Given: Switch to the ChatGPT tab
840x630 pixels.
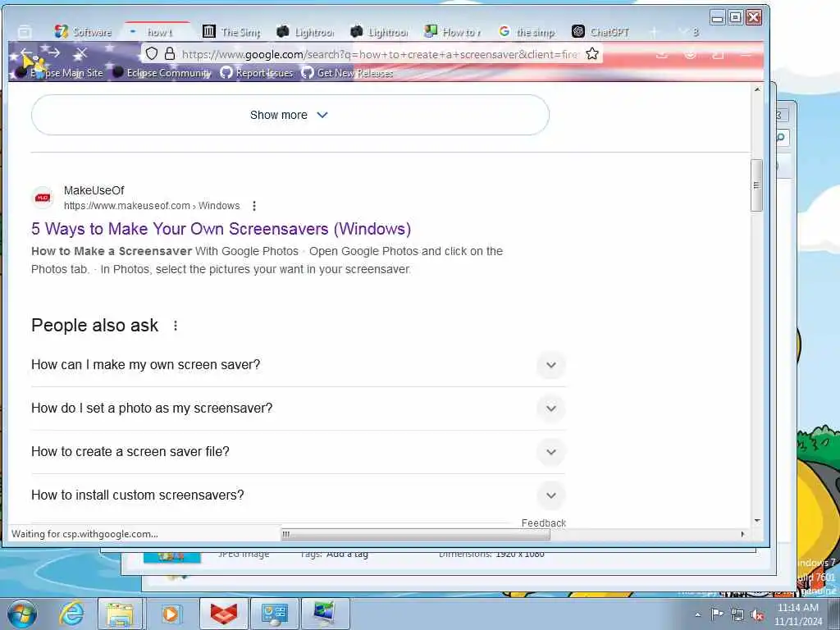Looking at the screenshot, I should coord(601,32).
